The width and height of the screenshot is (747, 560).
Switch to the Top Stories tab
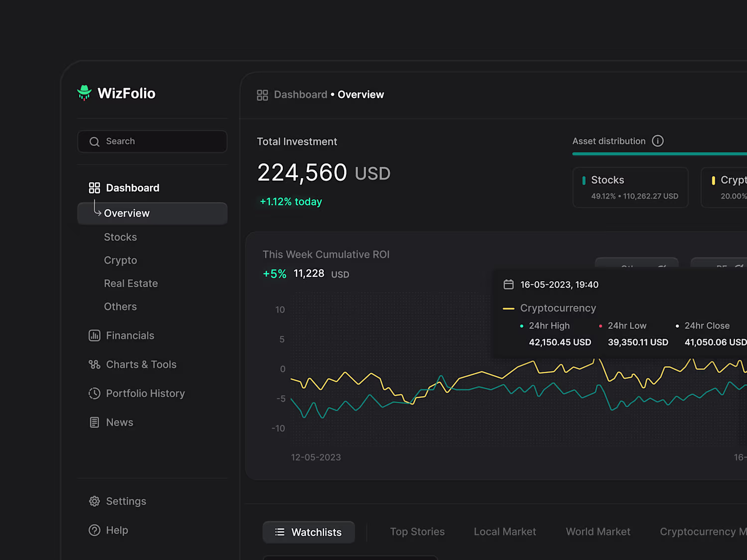[x=417, y=532]
